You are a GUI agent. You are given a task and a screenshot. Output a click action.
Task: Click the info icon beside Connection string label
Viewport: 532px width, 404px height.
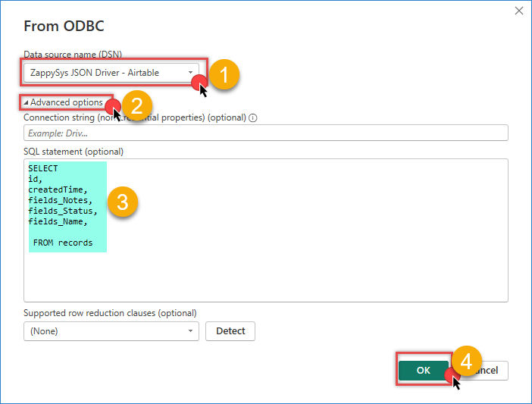tap(253, 117)
